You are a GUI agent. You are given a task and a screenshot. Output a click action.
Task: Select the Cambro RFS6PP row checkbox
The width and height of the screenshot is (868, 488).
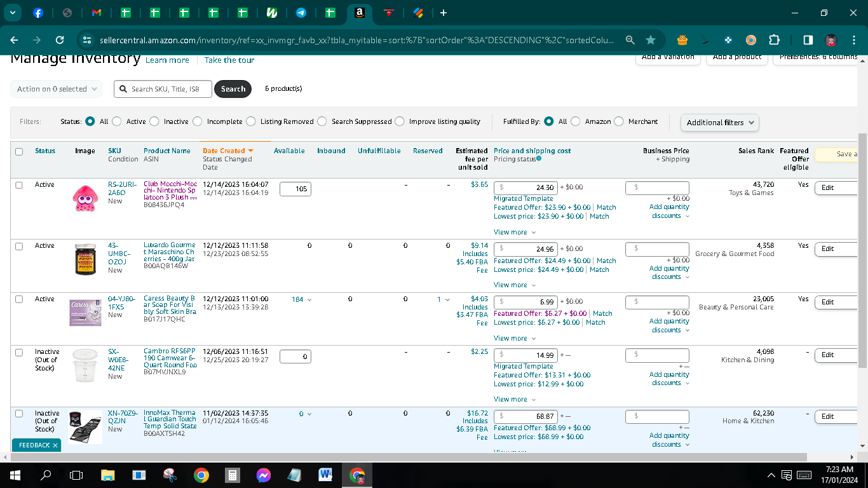(19, 352)
